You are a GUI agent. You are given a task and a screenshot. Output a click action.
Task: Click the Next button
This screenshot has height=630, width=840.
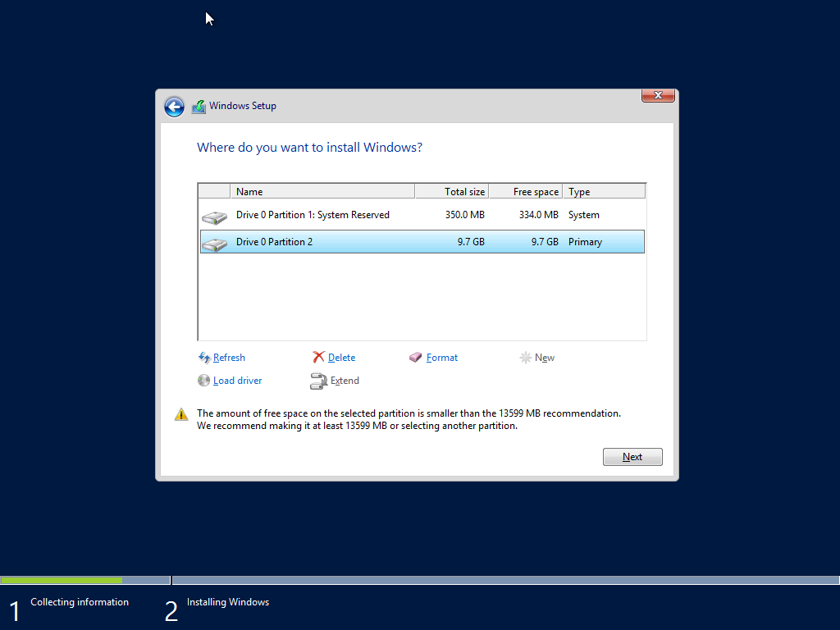click(632, 456)
